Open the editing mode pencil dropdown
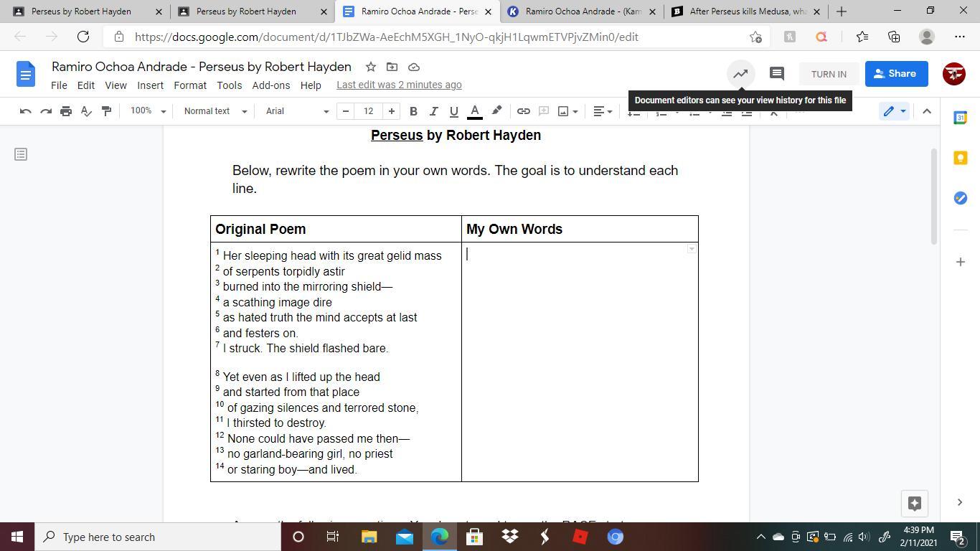Viewport: 980px width, 551px height. (895, 111)
